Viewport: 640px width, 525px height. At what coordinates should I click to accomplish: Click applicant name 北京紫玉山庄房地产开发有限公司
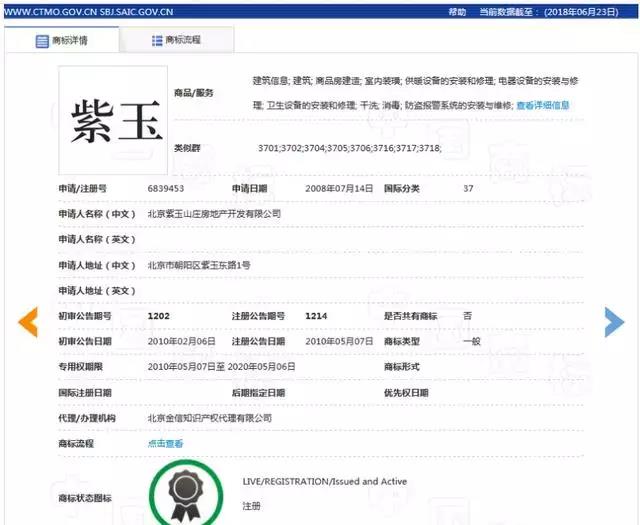[214, 214]
